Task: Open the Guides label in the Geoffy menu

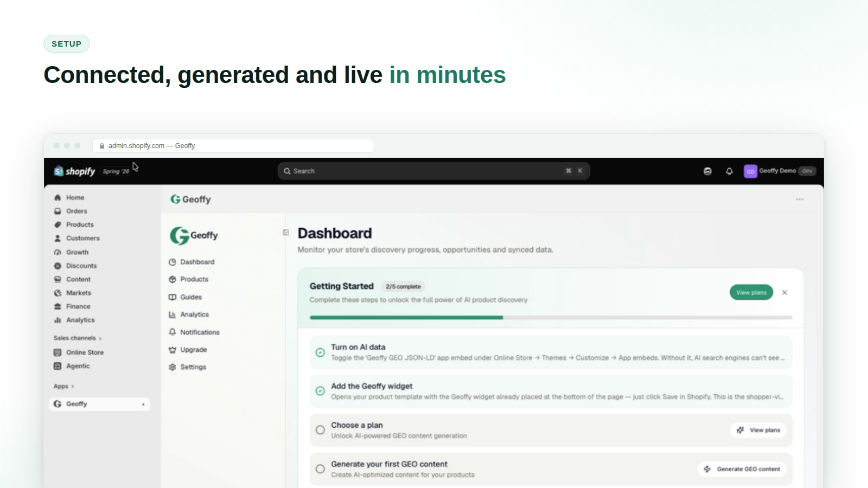Action: 191,297
